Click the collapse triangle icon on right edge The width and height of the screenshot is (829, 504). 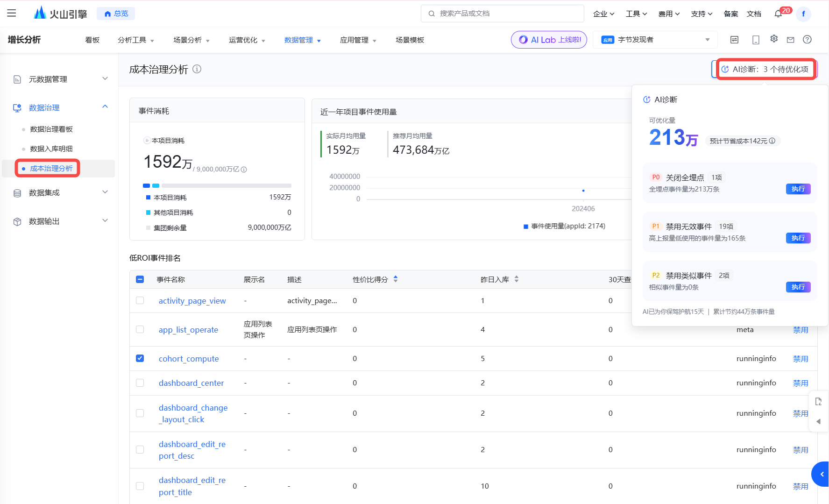click(818, 421)
